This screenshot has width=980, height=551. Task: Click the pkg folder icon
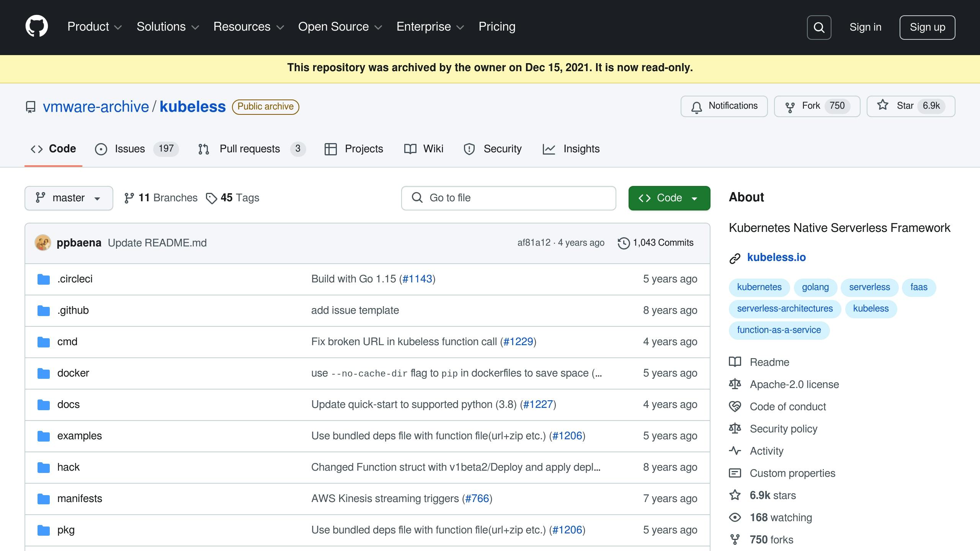click(x=44, y=530)
